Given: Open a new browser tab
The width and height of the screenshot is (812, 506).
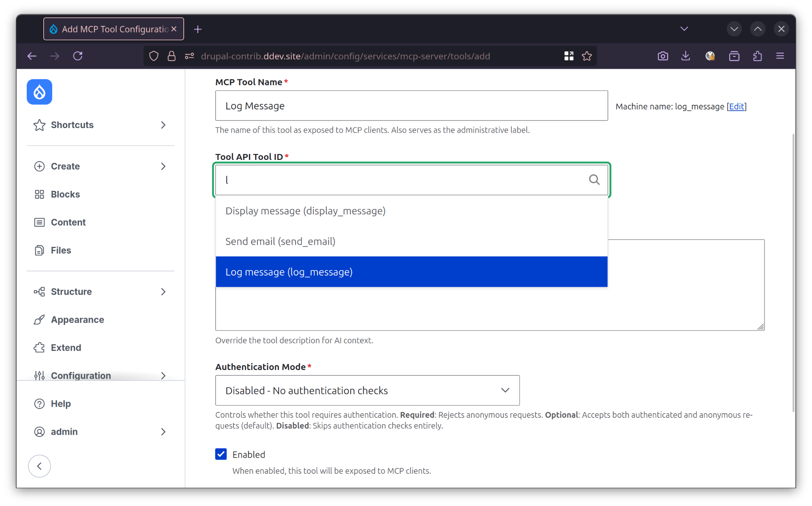Looking at the screenshot, I should click(198, 29).
